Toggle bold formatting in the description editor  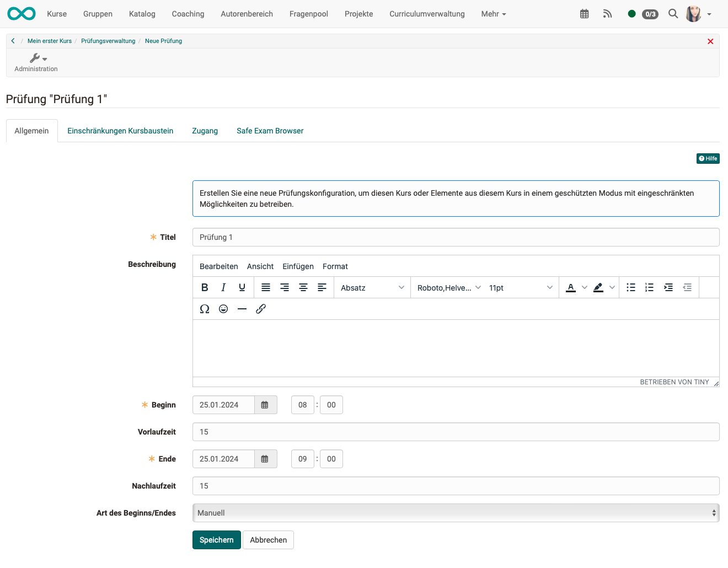(x=205, y=287)
